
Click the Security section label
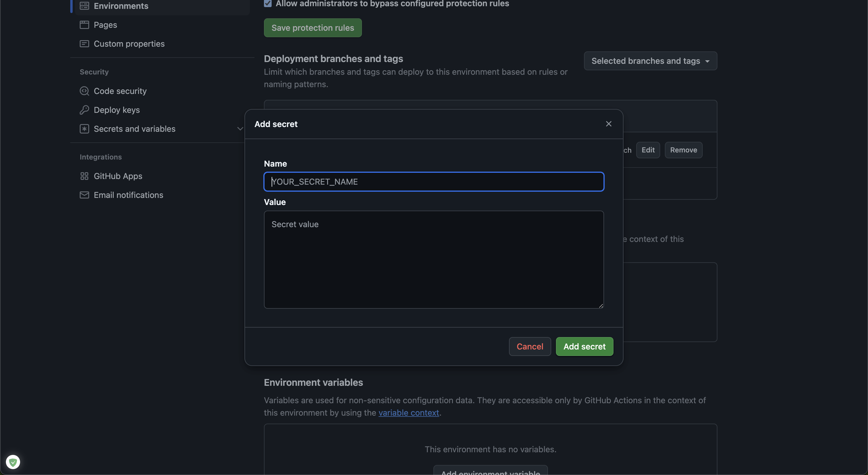[94, 71]
